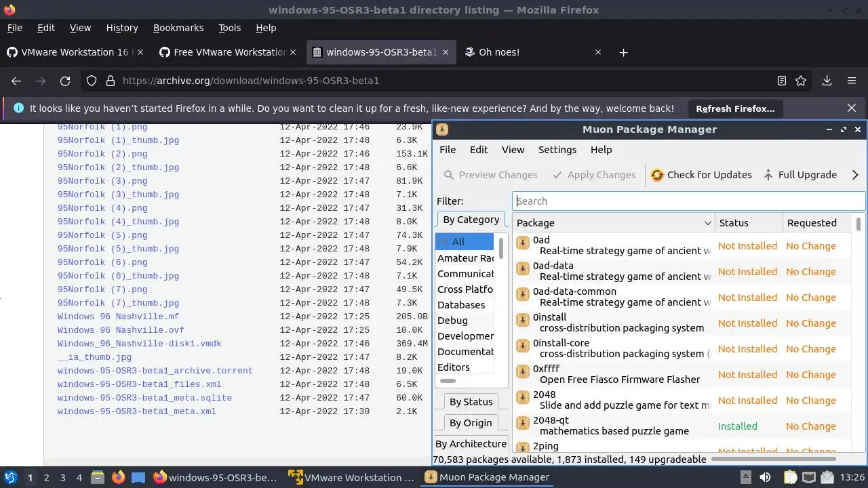Switch to the VMware Workstation 16 tab
Viewport: 868px width, 488px height.
(76, 52)
